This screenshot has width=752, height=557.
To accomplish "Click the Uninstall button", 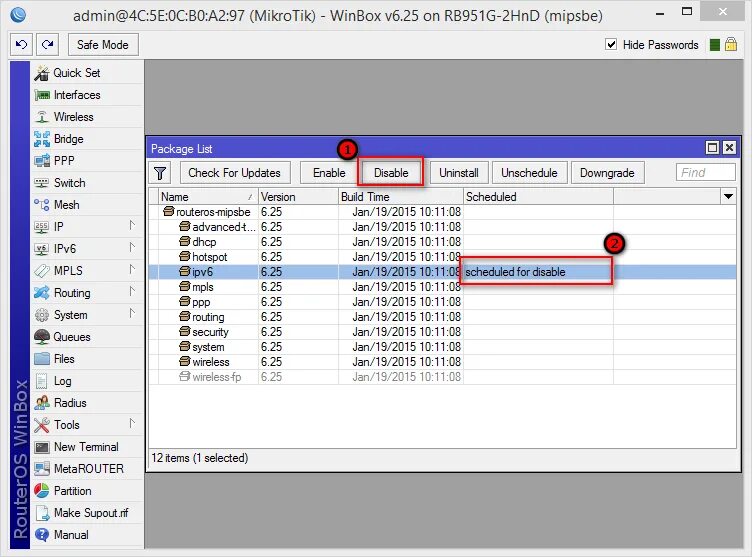I will [x=458, y=173].
